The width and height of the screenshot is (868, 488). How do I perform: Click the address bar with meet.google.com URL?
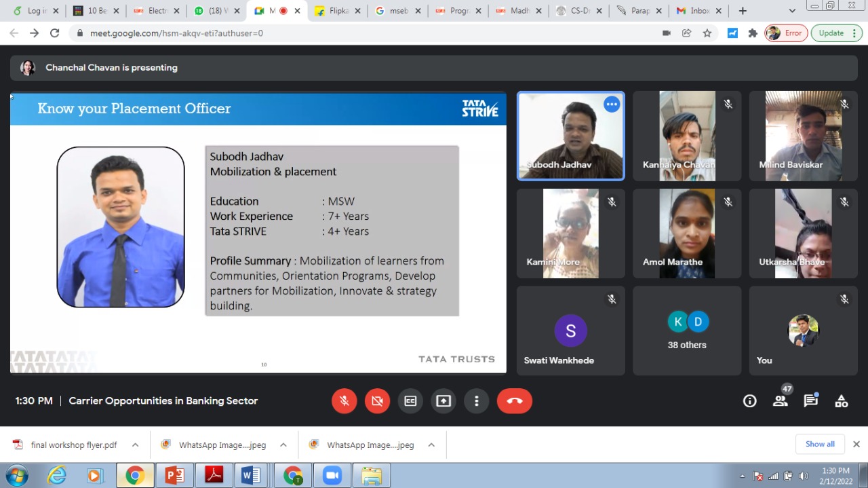[366, 33]
